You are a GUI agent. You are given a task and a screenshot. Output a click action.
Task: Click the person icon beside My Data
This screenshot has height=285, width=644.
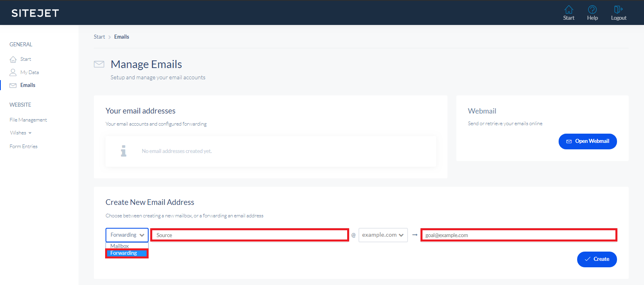click(x=13, y=72)
